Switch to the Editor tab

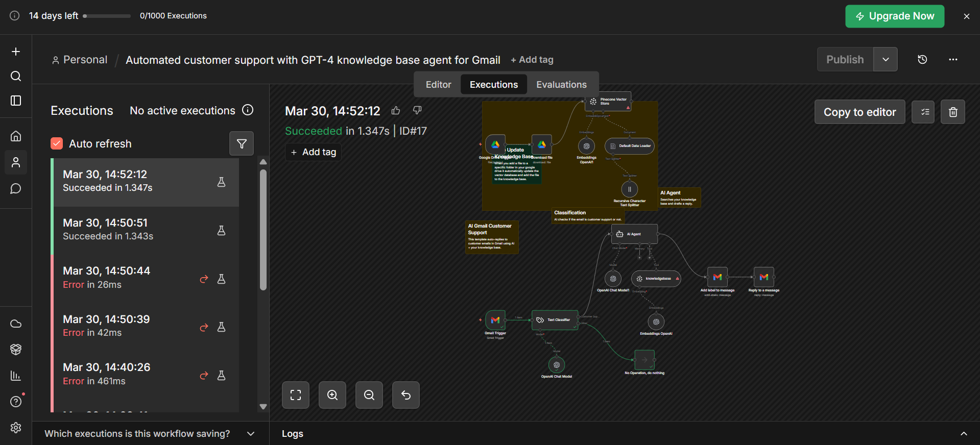[x=438, y=85]
